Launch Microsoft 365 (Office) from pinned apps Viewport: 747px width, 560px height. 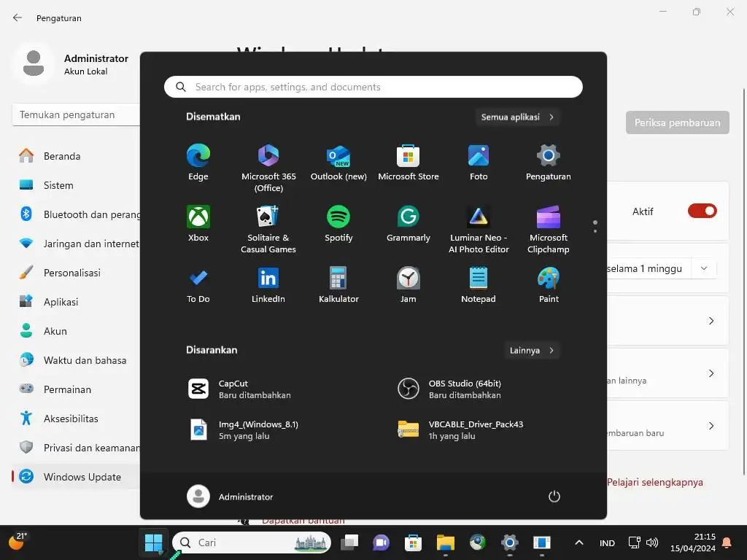pos(268,168)
